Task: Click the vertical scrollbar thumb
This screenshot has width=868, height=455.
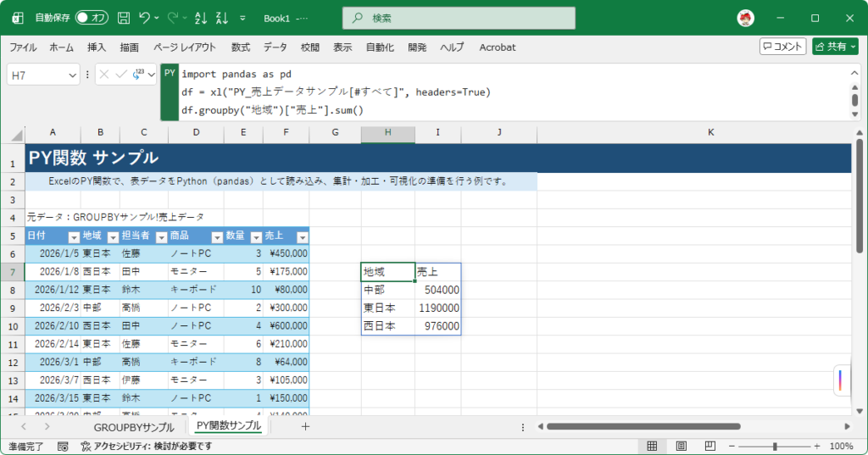Action: pos(859,197)
